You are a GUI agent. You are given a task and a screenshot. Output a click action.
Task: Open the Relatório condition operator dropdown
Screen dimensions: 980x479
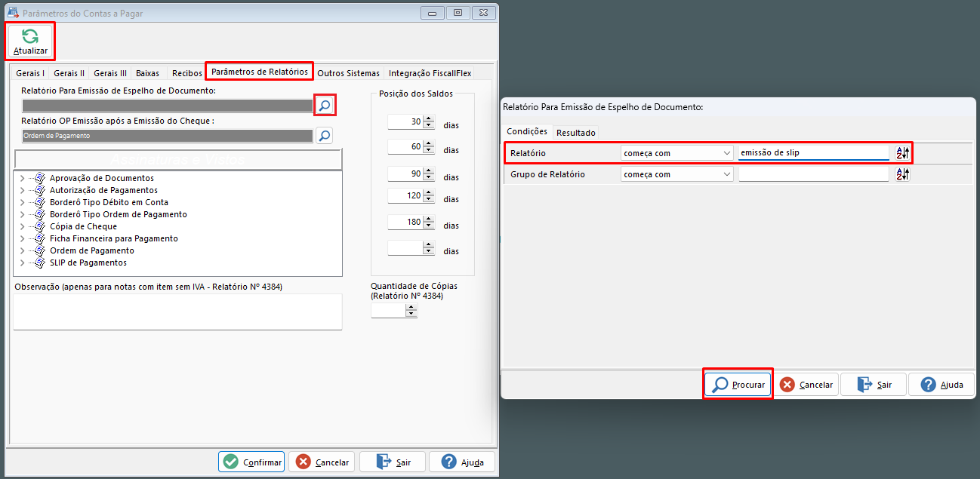tap(726, 153)
